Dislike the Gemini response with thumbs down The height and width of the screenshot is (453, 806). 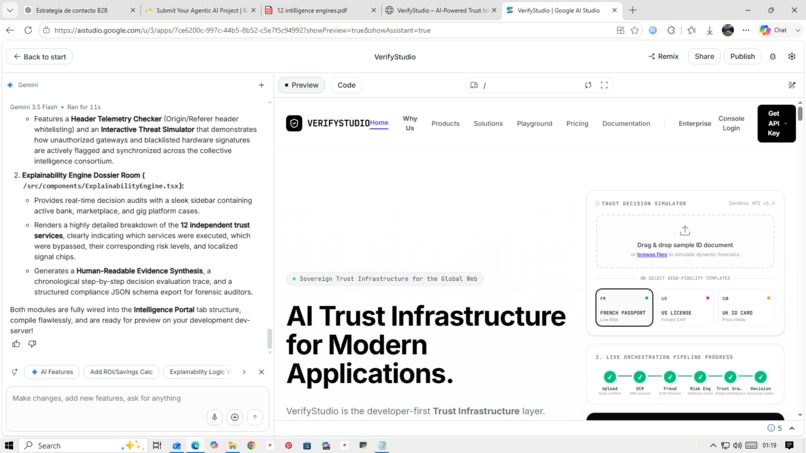point(32,343)
